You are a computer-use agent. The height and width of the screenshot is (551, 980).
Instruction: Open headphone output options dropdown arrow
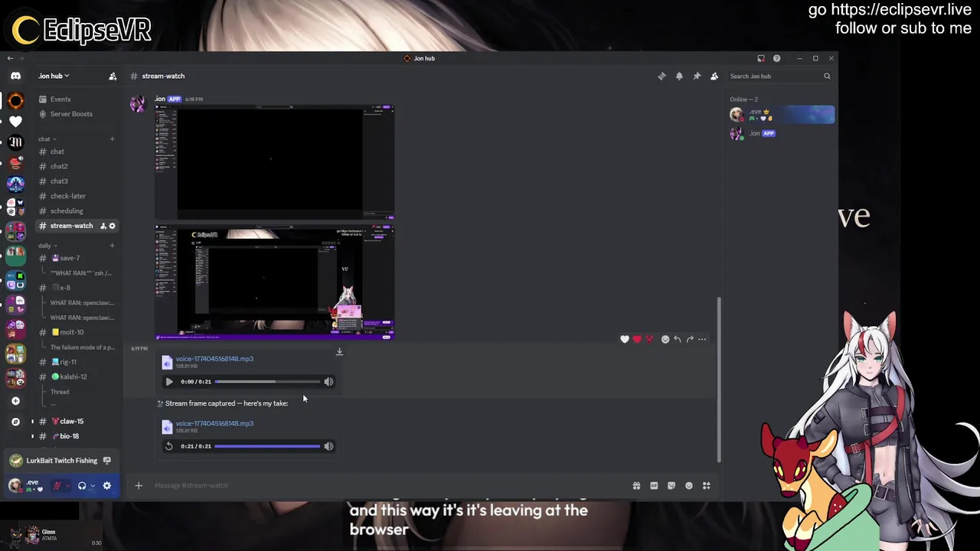click(x=93, y=486)
